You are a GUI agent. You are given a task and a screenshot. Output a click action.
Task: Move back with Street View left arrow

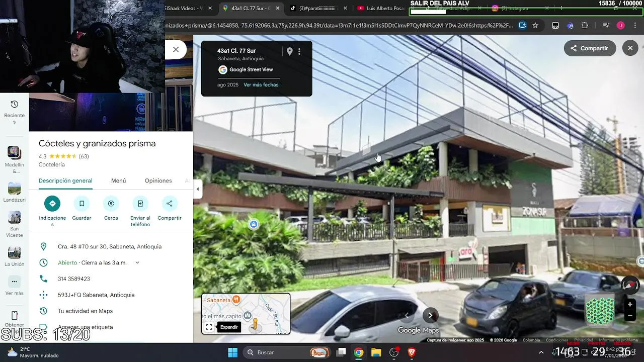click(x=407, y=315)
